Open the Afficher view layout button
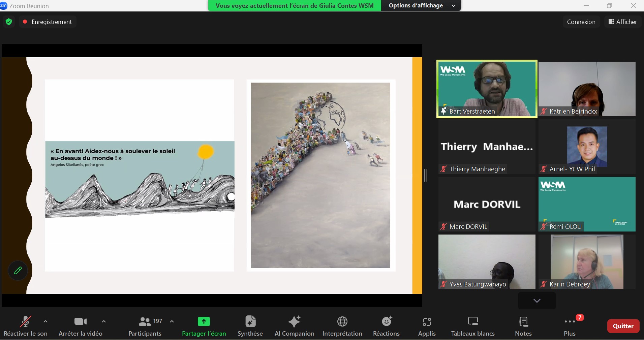 622,22
